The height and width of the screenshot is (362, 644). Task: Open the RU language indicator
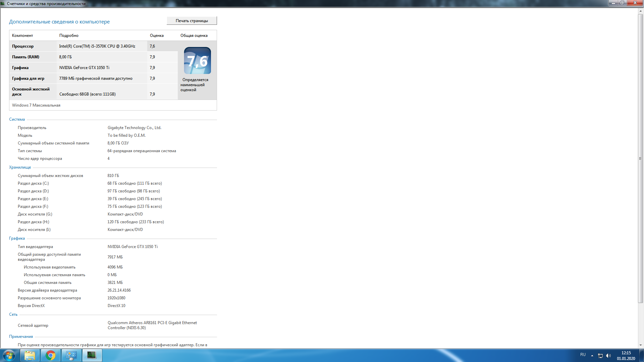[583, 355]
